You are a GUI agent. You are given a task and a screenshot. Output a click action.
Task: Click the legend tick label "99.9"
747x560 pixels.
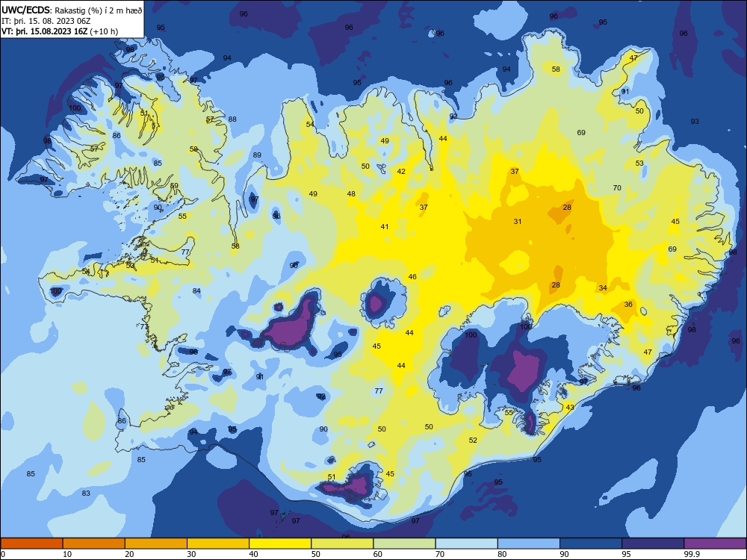[x=692, y=554]
